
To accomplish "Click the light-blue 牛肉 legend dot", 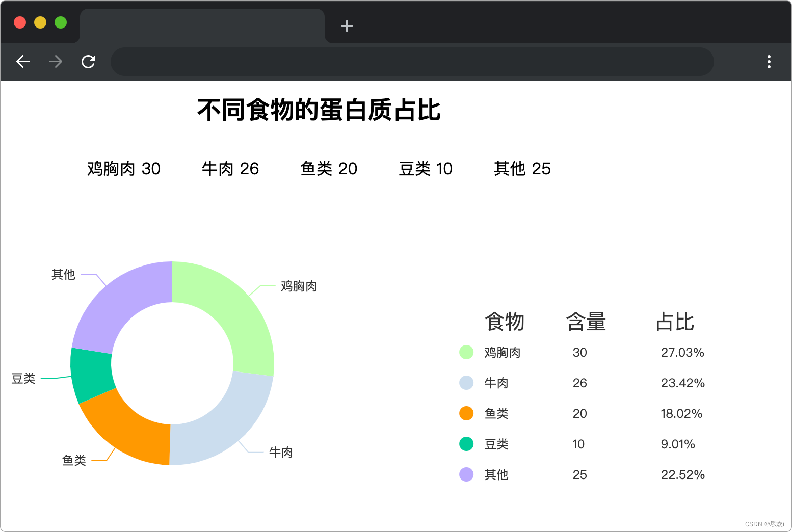I will click(x=466, y=383).
